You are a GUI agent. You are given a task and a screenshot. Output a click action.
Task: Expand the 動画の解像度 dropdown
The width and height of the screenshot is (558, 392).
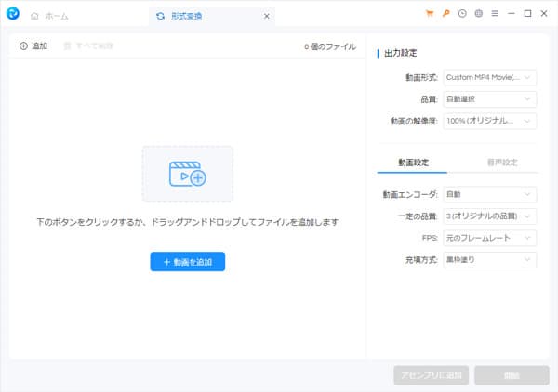point(489,121)
